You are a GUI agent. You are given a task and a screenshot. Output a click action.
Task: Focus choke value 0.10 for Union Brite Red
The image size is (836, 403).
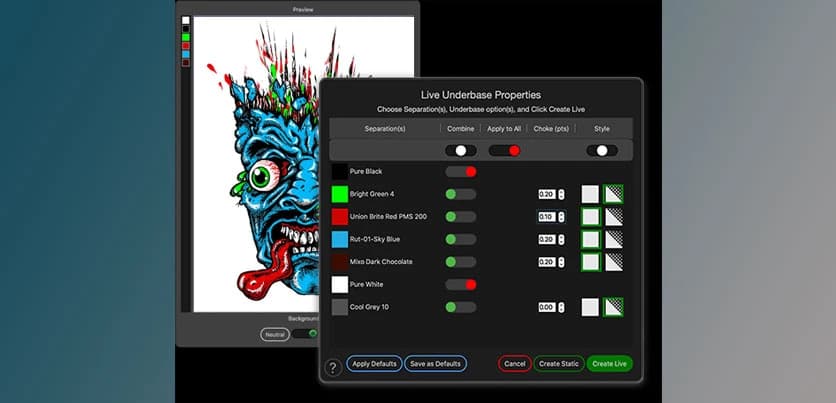[x=546, y=216]
